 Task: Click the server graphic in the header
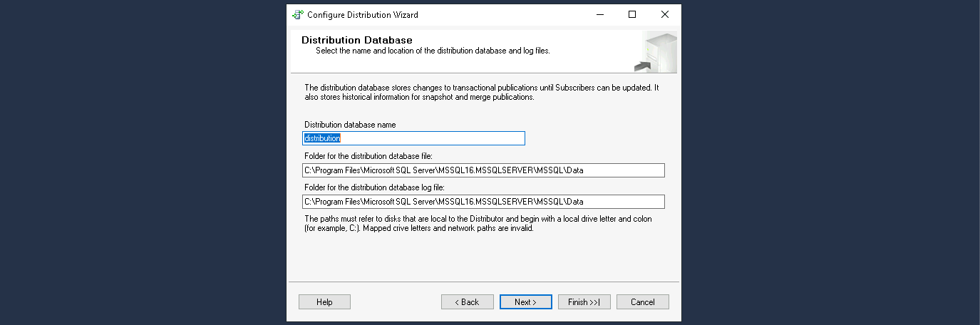coord(656,53)
